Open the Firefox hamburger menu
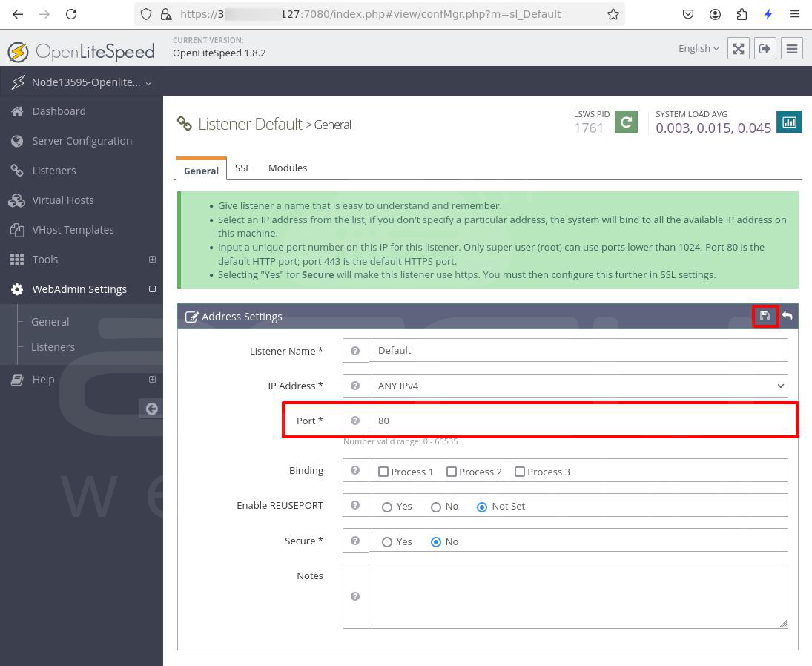 tap(794, 14)
